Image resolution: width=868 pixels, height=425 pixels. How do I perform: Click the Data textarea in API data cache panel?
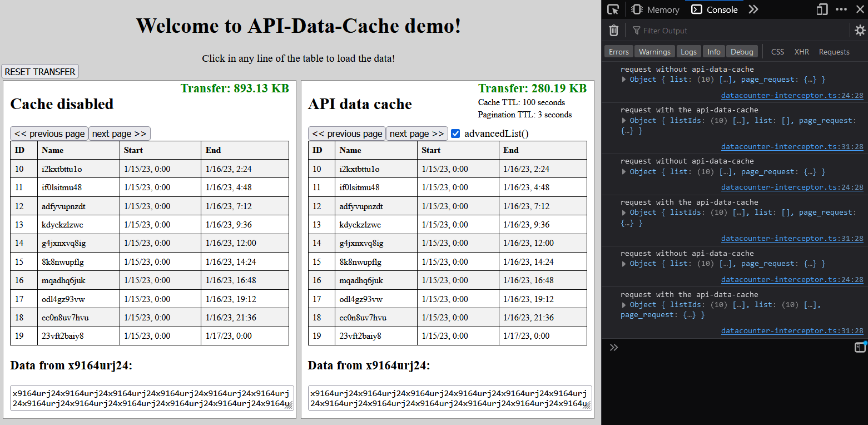449,398
